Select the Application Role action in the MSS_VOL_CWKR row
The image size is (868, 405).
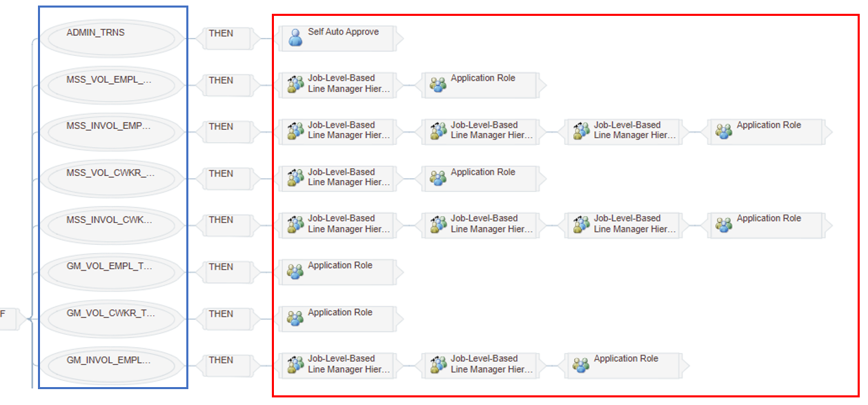pyautogui.click(x=482, y=177)
